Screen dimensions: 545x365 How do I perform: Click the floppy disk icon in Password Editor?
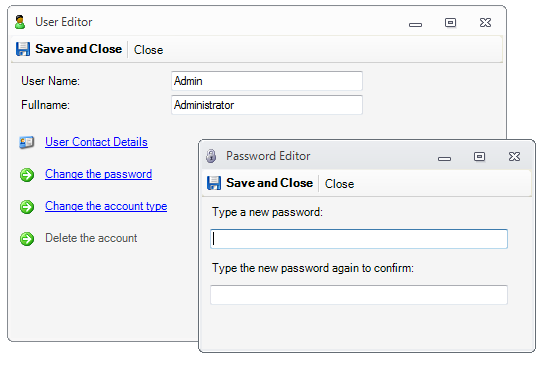214,183
